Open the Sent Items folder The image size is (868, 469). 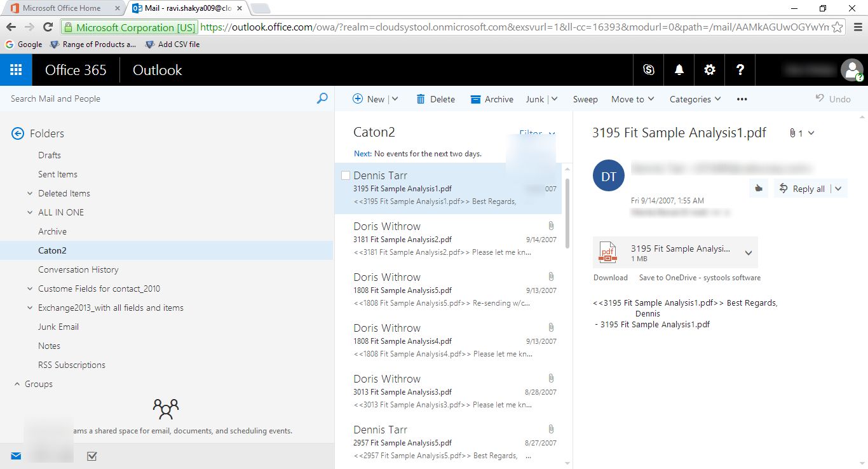pos(58,174)
